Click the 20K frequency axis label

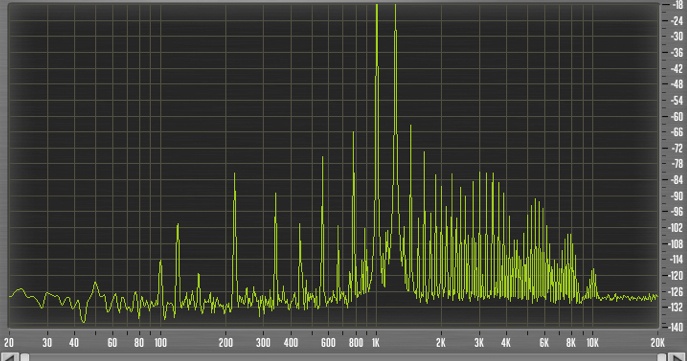[x=657, y=343]
